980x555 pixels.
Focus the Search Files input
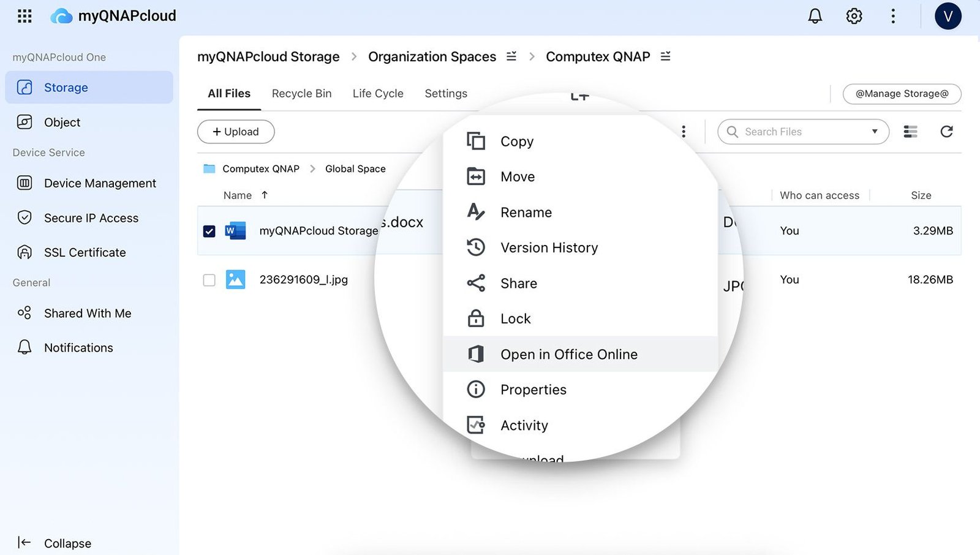802,132
